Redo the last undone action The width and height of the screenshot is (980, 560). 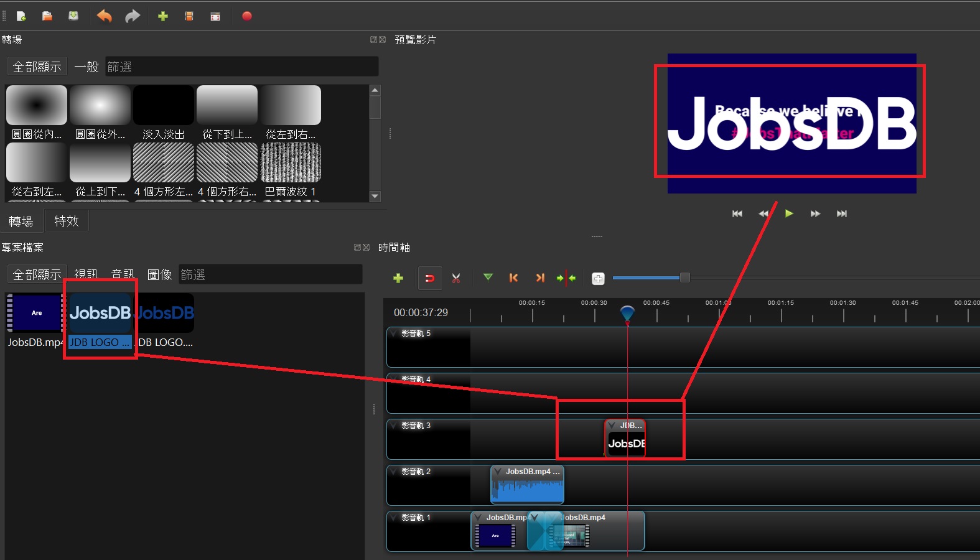point(133,16)
